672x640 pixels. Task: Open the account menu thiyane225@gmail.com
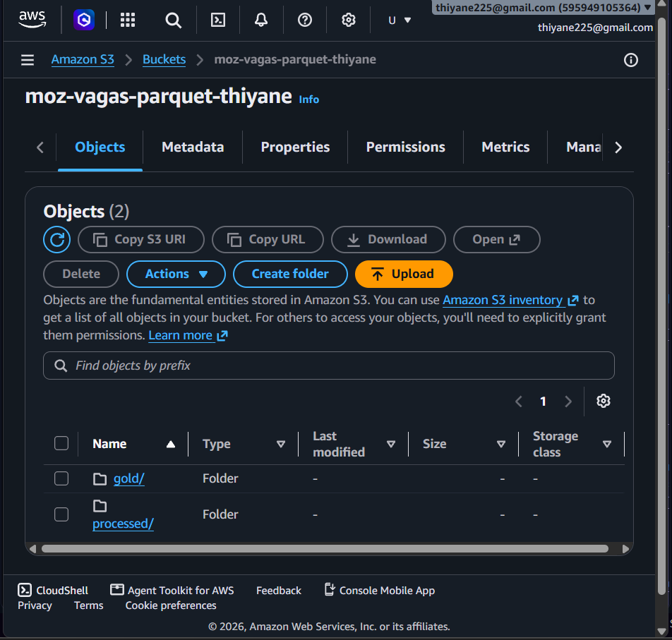pyautogui.click(x=544, y=7)
